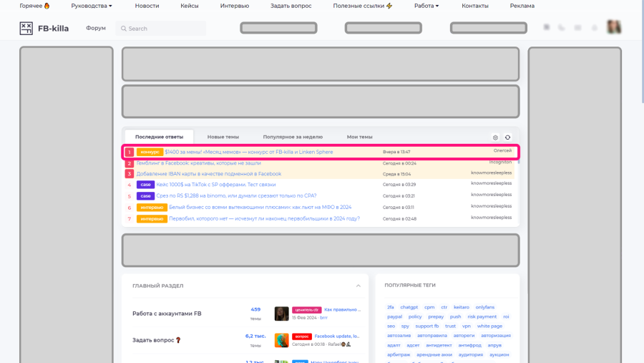The image size is (644, 363).
Task: Open thread Гемблинг в Facebook: креативы
Action: pyautogui.click(x=198, y=163)
